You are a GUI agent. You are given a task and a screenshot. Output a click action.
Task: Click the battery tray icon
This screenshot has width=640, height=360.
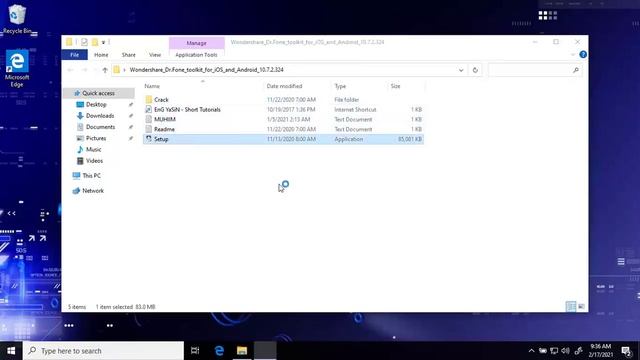pos(542,351)
